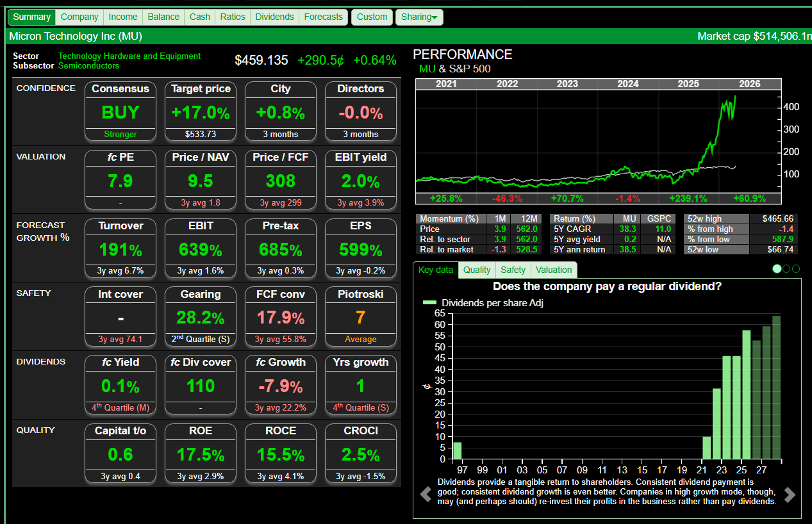
Task: Select the first pagination dot above chart
Action: (777, 269)
